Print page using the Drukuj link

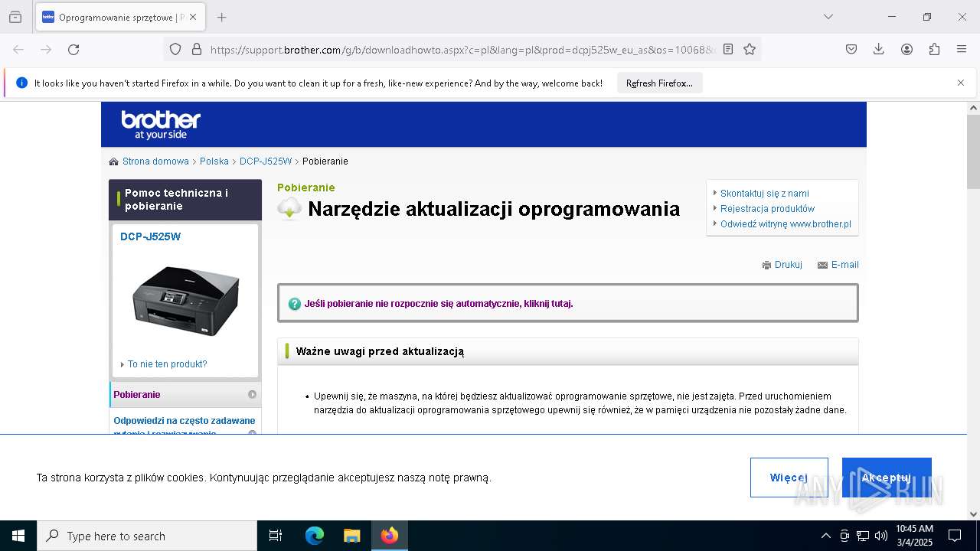pos(788,265)
